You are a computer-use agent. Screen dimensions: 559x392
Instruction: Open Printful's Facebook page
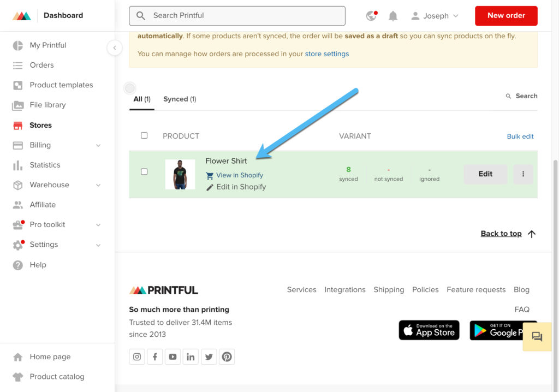point(154,357)
